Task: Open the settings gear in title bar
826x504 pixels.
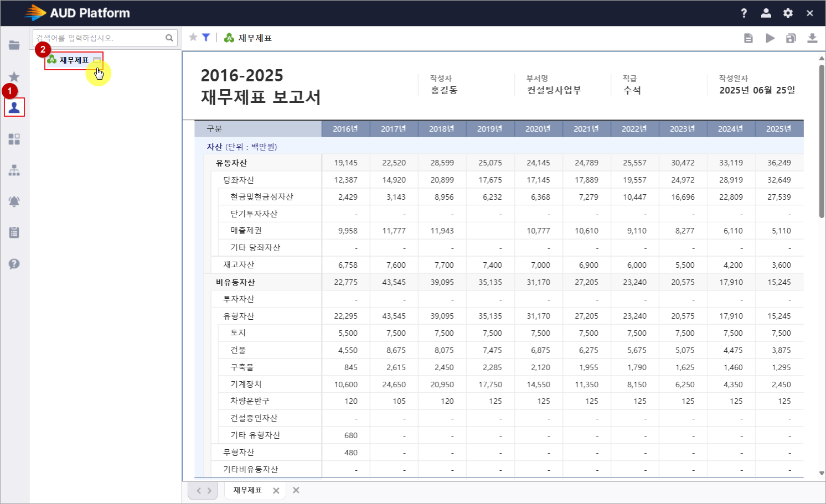Action: click(x=788, y=13)
